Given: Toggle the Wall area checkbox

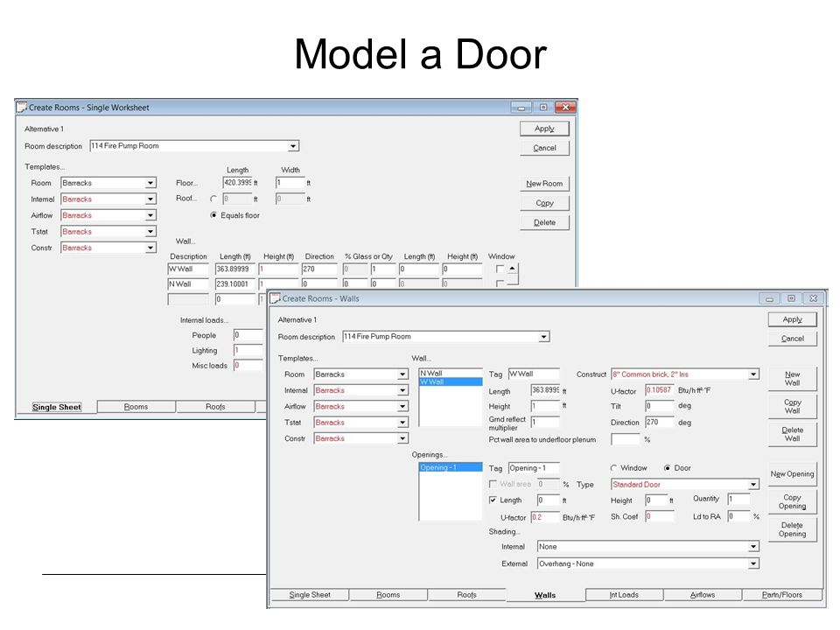Looking at the screenshot, I should (x=493, y=484).
